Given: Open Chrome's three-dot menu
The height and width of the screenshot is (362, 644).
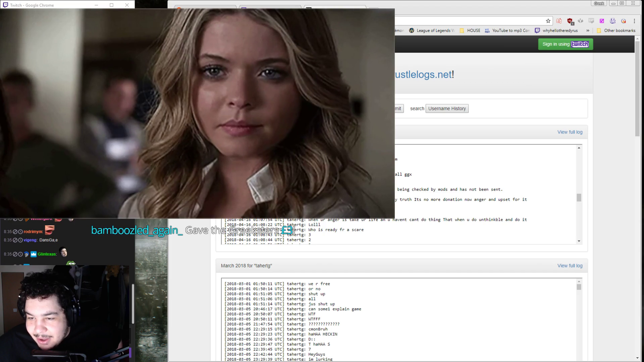Looking at the screenshot, I should pos(634,21).
